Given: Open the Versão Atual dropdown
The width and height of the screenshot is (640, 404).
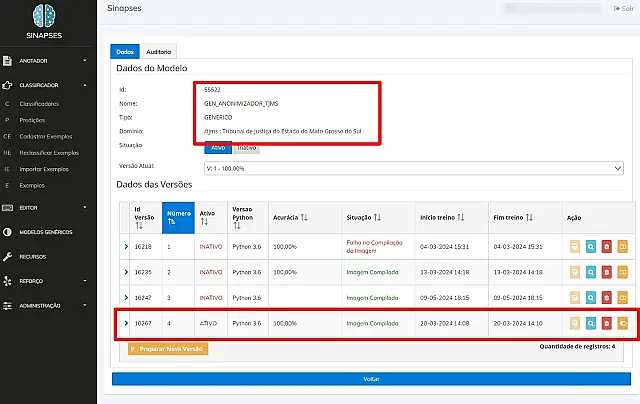Looking at the screenshot, I should [413, 168].
